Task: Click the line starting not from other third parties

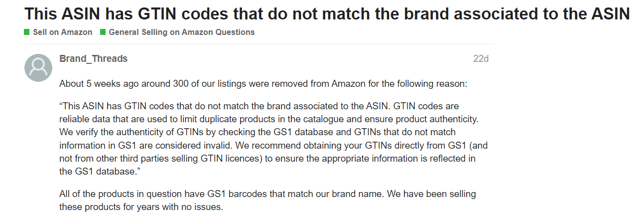Action: [x=267, y=159]
